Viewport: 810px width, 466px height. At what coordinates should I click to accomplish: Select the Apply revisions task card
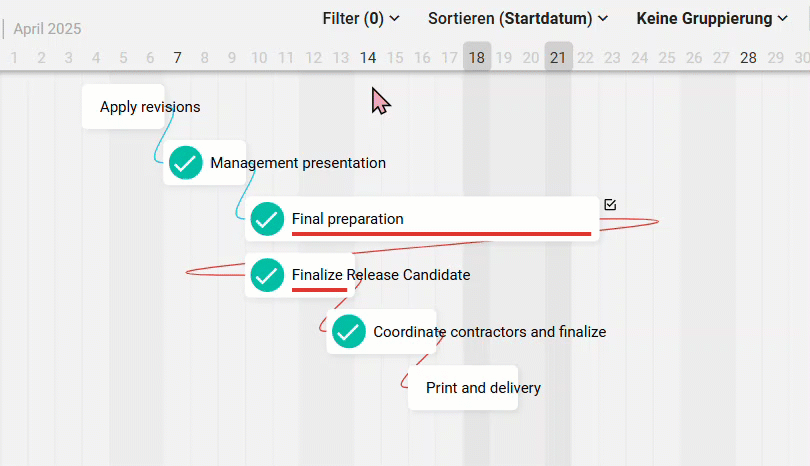(123, 106)
